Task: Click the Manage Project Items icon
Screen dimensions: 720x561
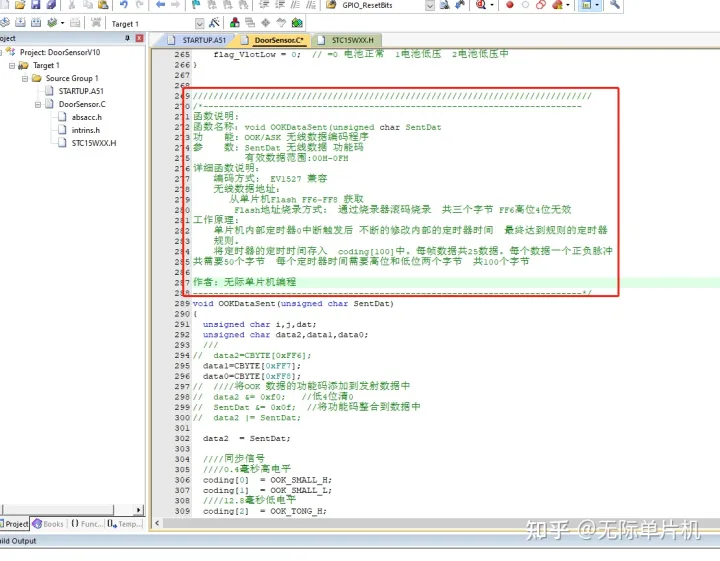Action: pyautogui.click(x=235, y=22)
